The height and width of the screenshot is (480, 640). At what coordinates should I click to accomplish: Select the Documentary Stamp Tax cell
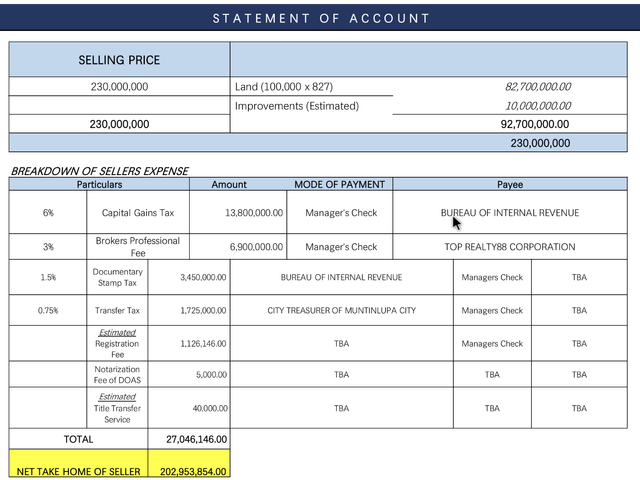point(117,277)
